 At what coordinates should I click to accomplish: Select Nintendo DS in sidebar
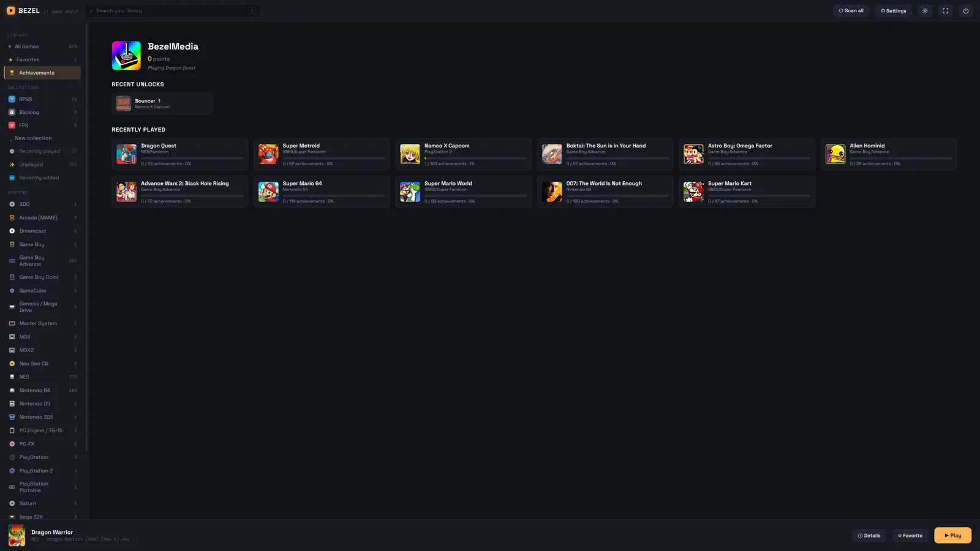(x=42, y=404)
